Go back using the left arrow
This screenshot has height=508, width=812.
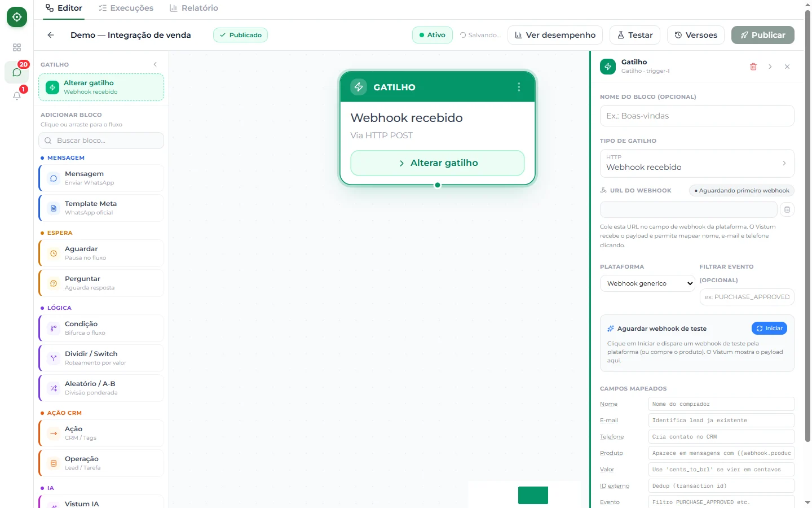(51, 35)
